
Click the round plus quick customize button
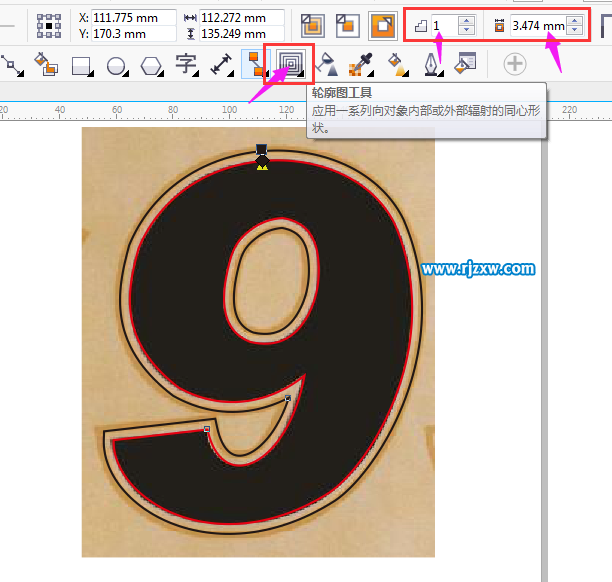(515, 64)
